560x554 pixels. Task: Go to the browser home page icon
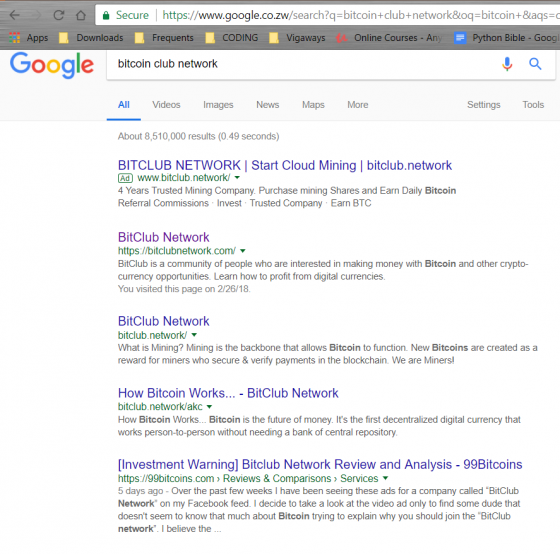(x=81, y=15)
